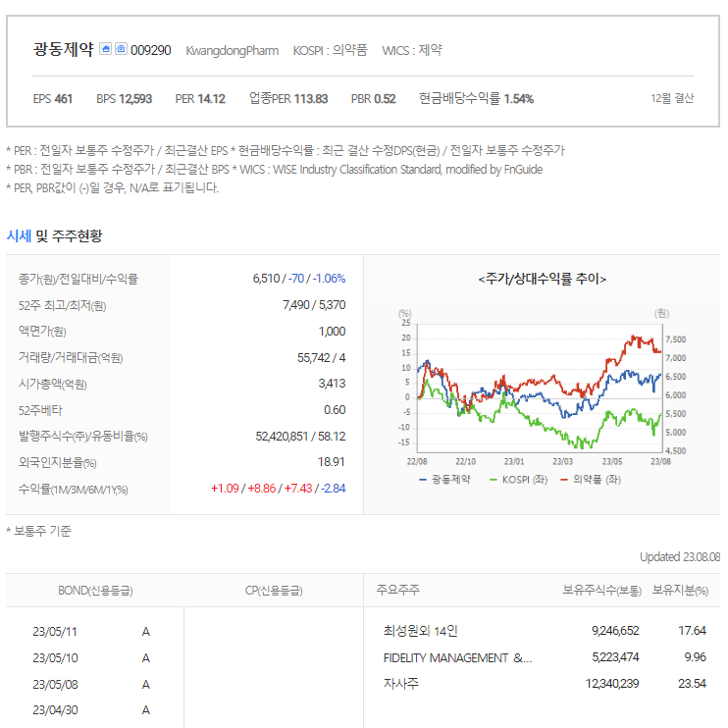Screen dimensions: 728x728
Task: Click the share count 9,246,652
Action: pyautogui.click(x=615, y=631)
